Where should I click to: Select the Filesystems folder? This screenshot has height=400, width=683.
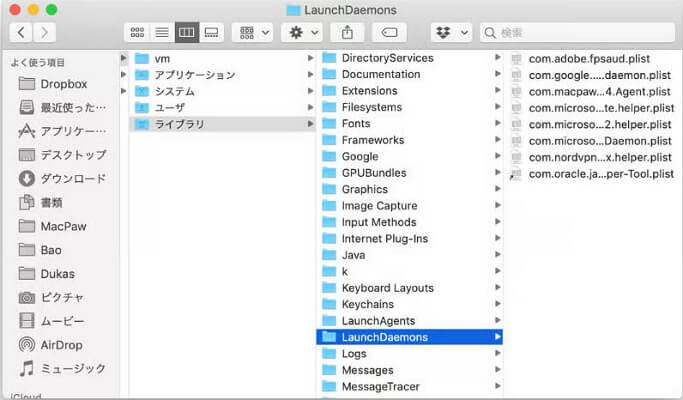(409, 107)
